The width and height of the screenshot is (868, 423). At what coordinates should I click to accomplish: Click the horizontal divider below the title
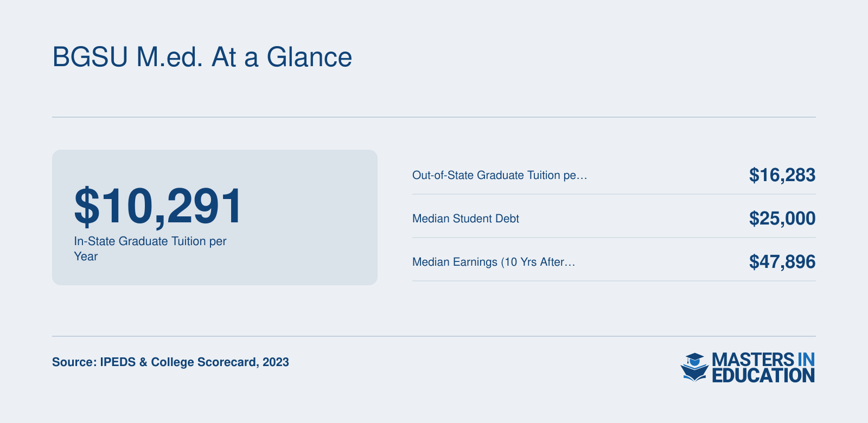click(x=434, y=117)
